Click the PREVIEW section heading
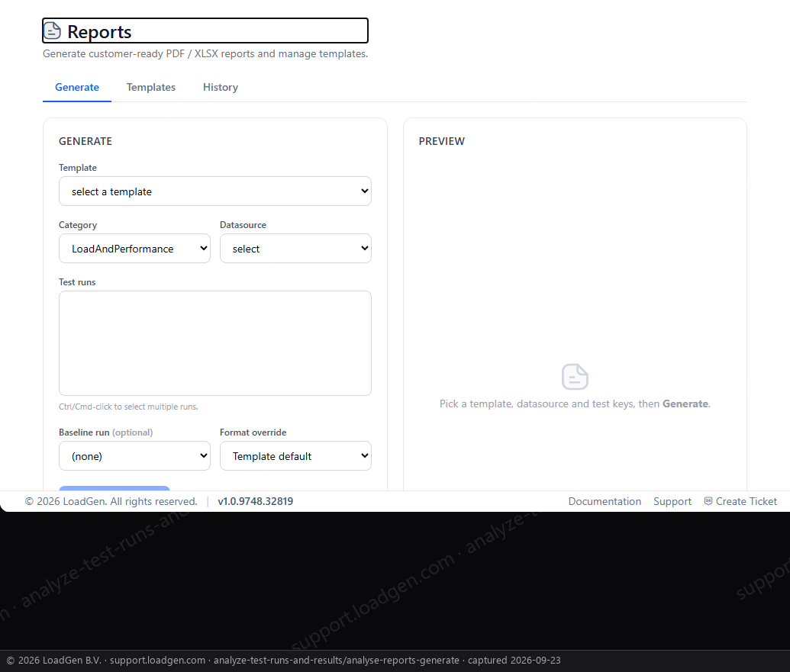This screenshot has height=672, width=790. (441, 141)
